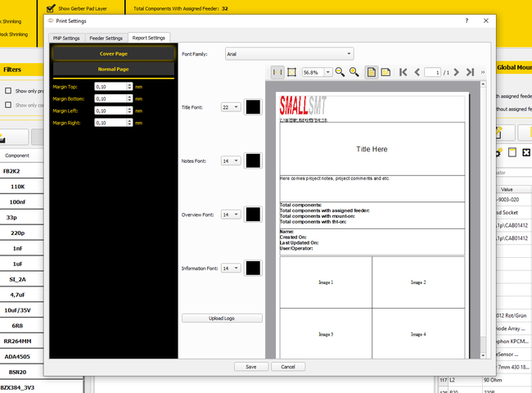Open the Overview Font size dropdown
This screenshot has height=393, width=532.
(231, 215)
